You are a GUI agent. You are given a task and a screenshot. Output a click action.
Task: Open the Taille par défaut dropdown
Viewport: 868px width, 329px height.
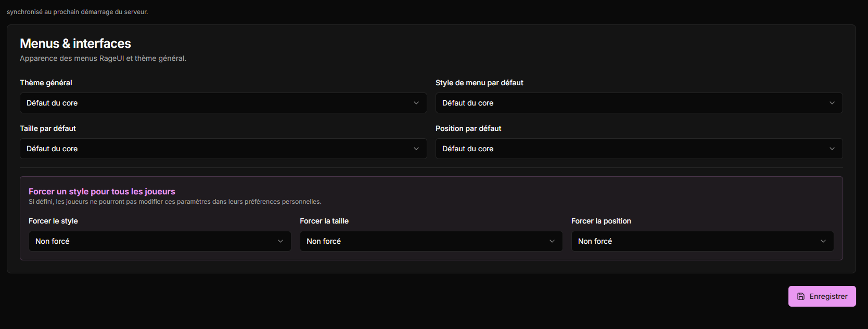click(x=223, y=149)
